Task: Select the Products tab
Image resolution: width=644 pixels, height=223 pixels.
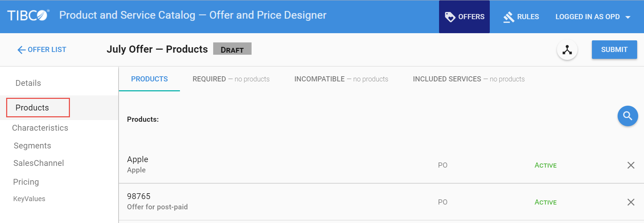Action: pyautogui.click(x=149, y=79)
